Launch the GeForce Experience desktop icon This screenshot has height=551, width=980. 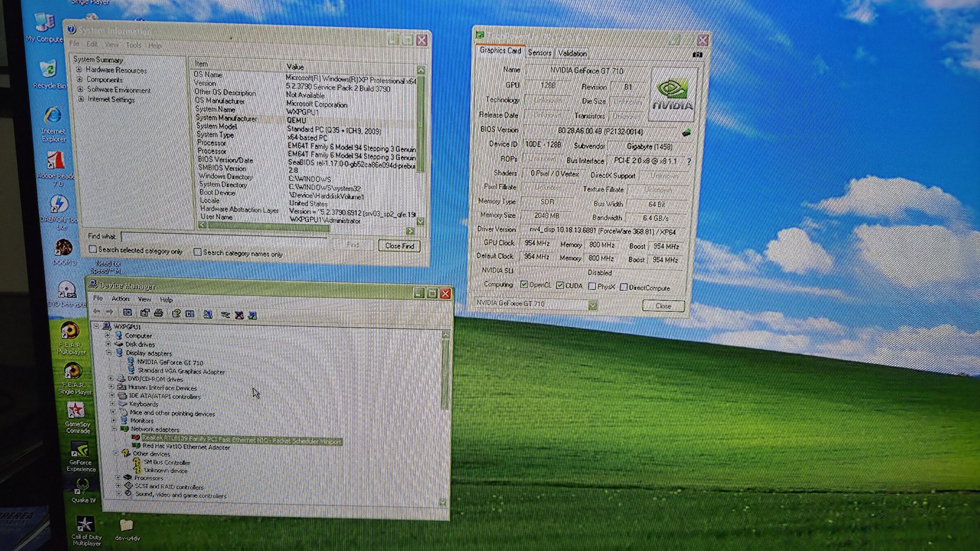tap(80, 456)
